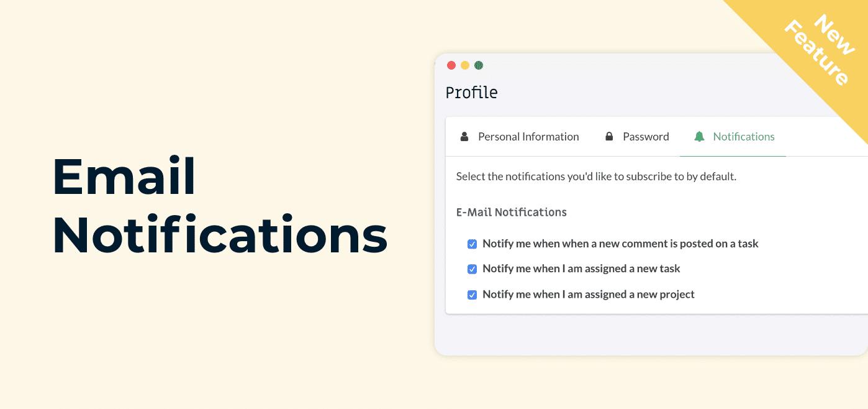Click the red window close dot
Screen dimensions: 868x409
pyautogui.click(x=451, y=65)
